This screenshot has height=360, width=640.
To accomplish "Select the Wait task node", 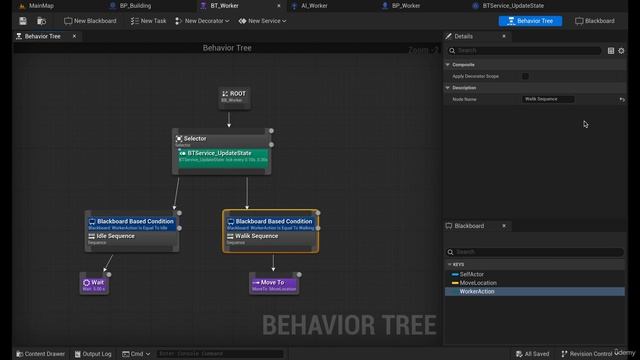I will tap(94, 284).
